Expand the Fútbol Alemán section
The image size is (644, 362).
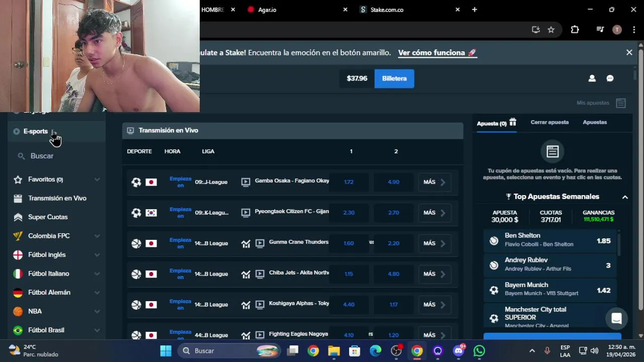click(x=97, y=293)
